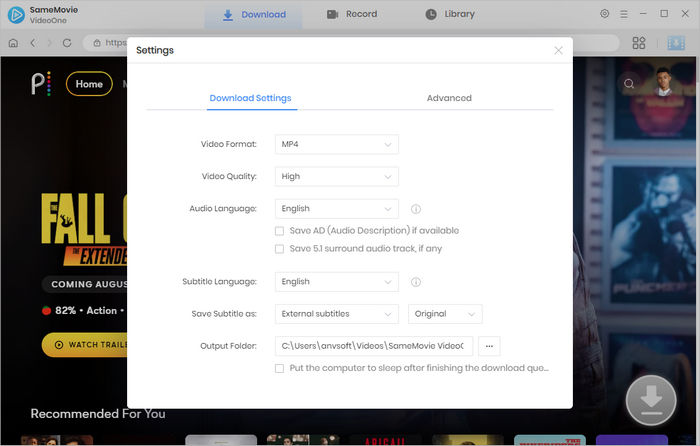Enable Save 5.1 surround audio track
700x446 pixels.
point(279,249)
